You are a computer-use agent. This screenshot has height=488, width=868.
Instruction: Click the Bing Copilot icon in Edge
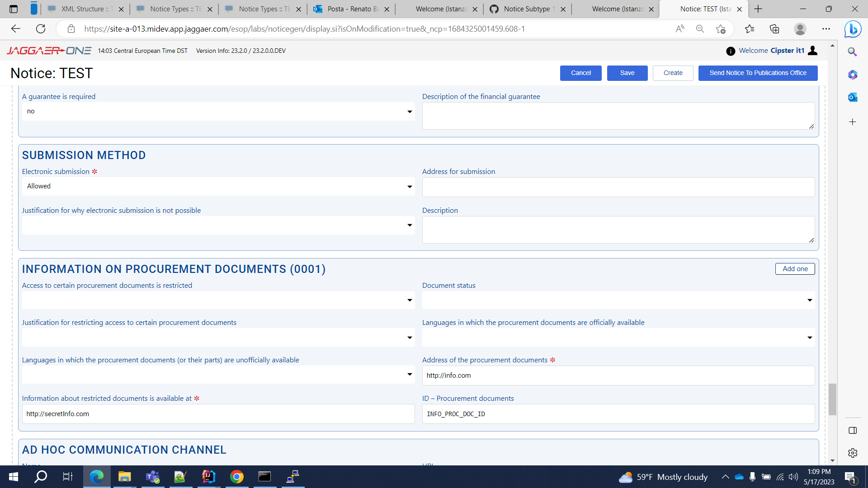pyautogui.click(x=853, y=29)
